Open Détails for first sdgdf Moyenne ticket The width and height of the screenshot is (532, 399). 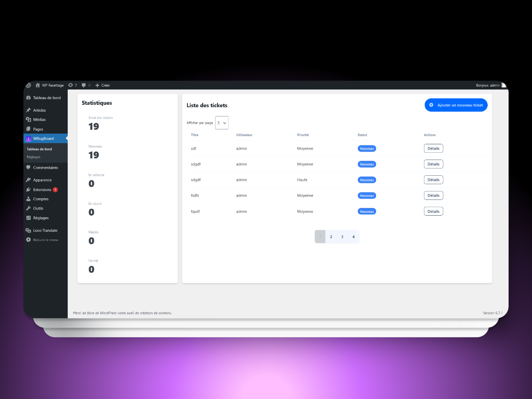[x=434, y=164]
